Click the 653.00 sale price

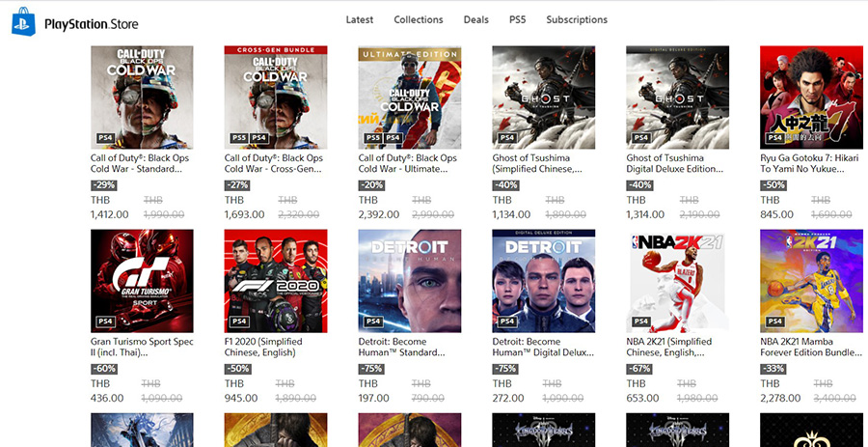tap(642, 398)
